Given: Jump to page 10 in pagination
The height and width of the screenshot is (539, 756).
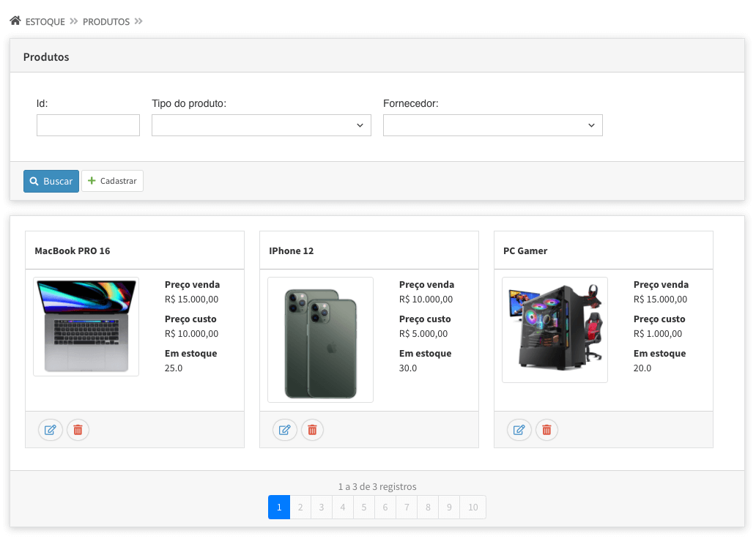Looking at the screenshot, I should pyautogui.click(x=473, y=507).
